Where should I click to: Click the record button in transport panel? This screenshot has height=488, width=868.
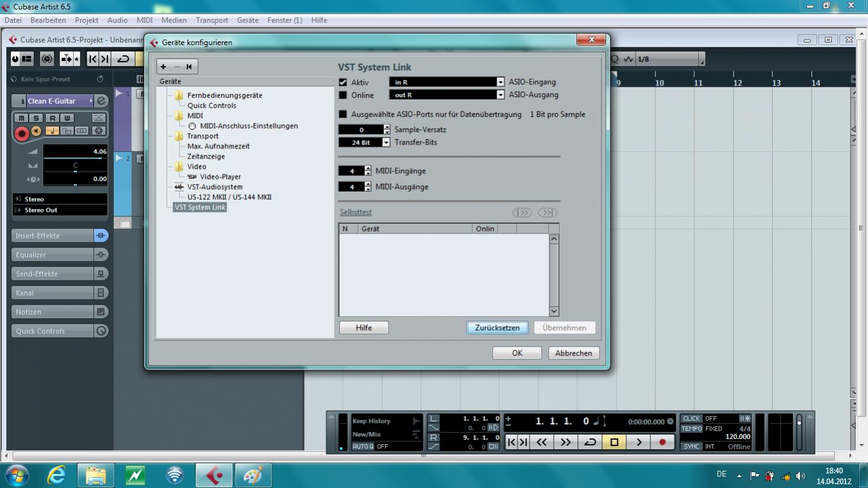[x=662, y=442]
